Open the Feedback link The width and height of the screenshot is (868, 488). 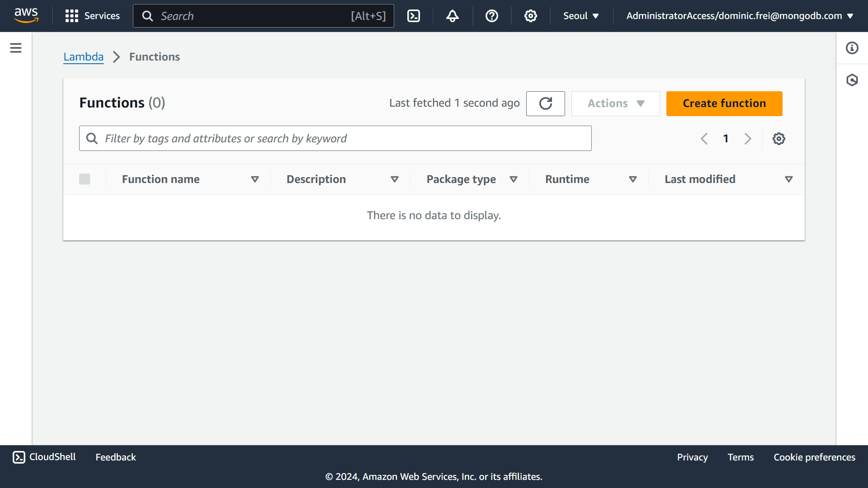[116, 457]
